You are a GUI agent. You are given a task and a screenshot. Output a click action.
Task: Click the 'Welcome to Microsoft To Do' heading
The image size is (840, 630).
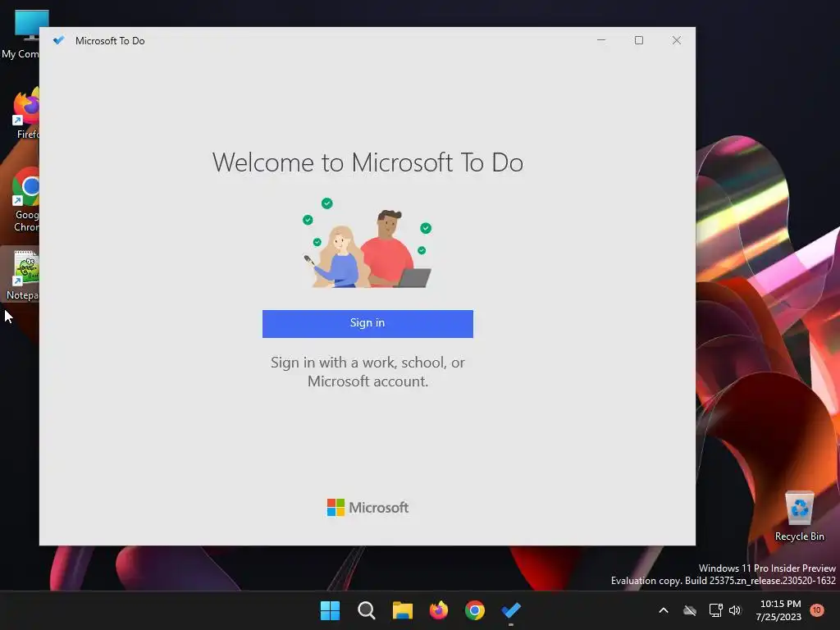tap(367, 162)
